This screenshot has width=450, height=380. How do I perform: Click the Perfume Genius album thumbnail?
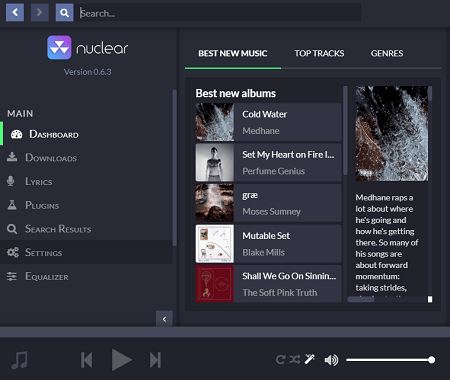pyautogui.click(x=215, y=163)
